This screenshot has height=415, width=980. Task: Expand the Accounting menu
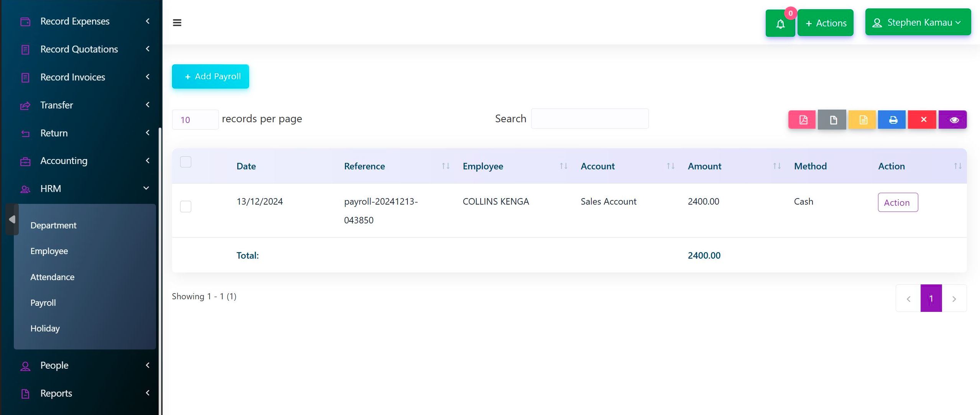tap(148, 161)
